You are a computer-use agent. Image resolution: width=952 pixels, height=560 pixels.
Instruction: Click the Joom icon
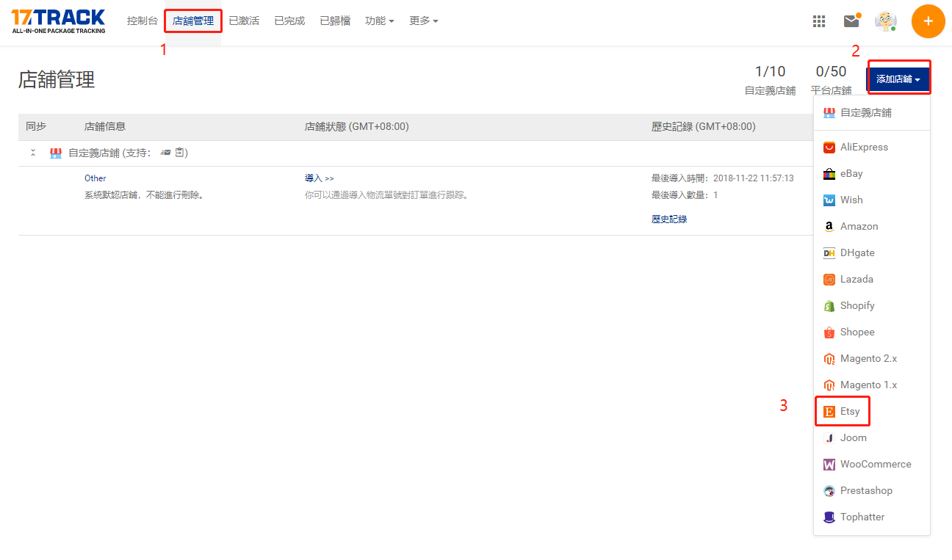click(x=829, y=437)
